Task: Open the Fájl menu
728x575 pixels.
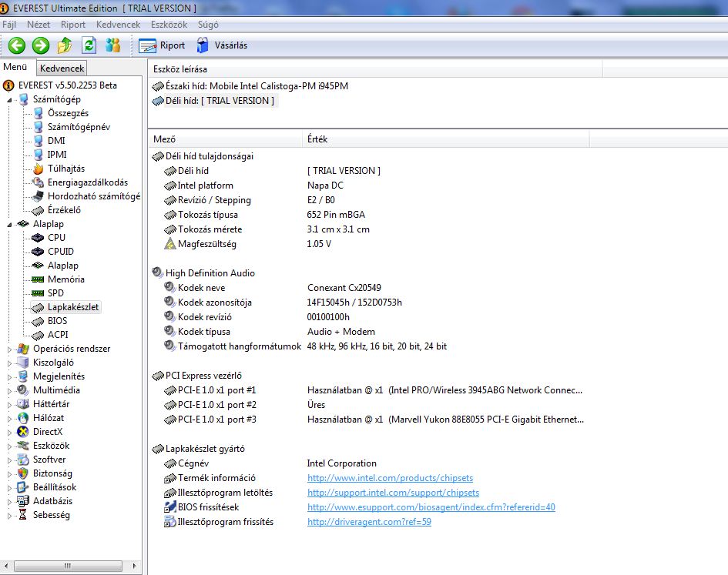Action: tap(8, 25)
